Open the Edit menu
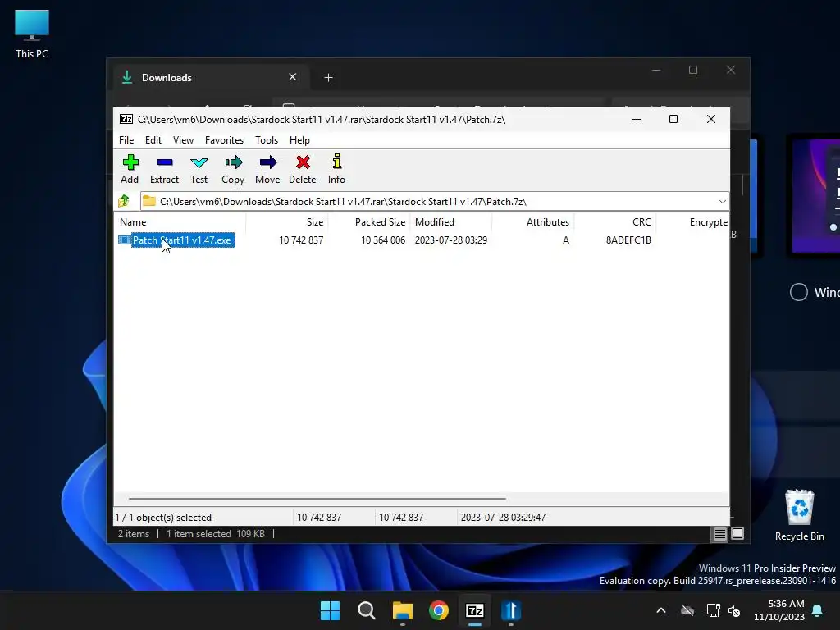 tap(153, 139)
